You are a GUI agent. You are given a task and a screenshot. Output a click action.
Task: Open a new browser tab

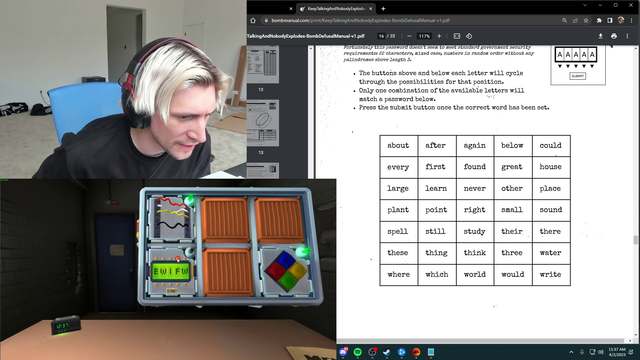tap(383, 9)
